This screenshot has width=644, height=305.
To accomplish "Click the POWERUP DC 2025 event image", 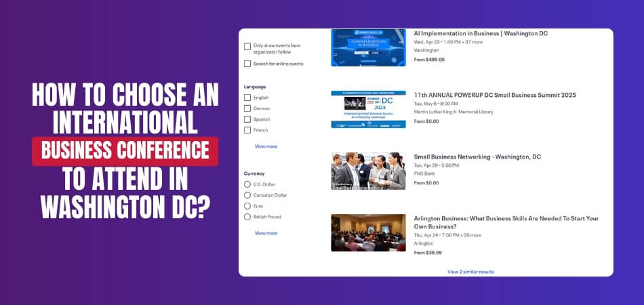I will click(368, 109).
